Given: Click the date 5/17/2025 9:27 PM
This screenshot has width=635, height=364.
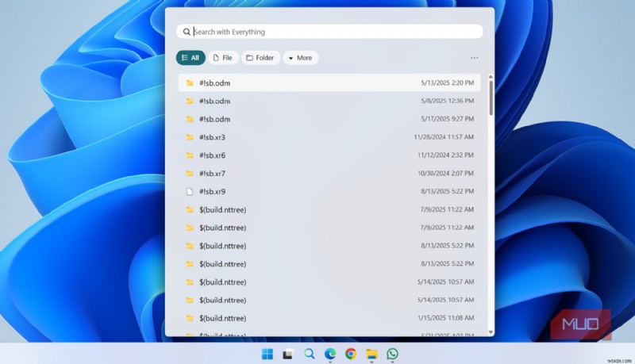Looking at the screenshot, I should tap(448, 119).
